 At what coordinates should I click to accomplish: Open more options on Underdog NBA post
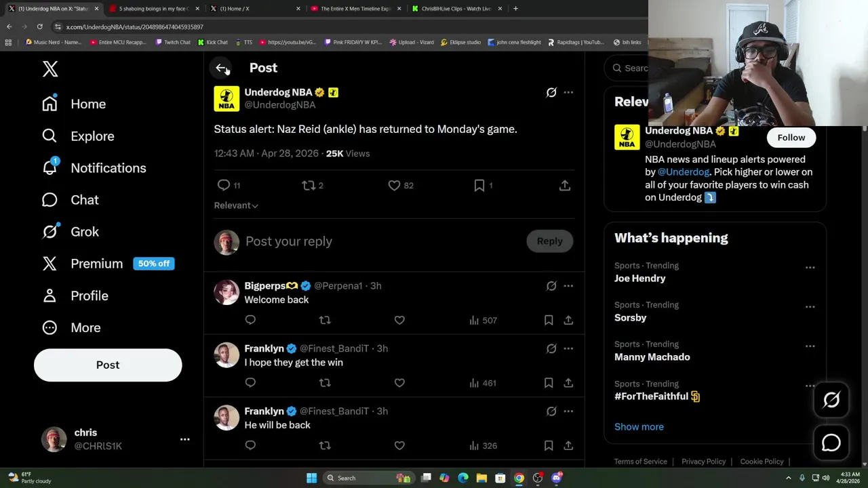568,92
